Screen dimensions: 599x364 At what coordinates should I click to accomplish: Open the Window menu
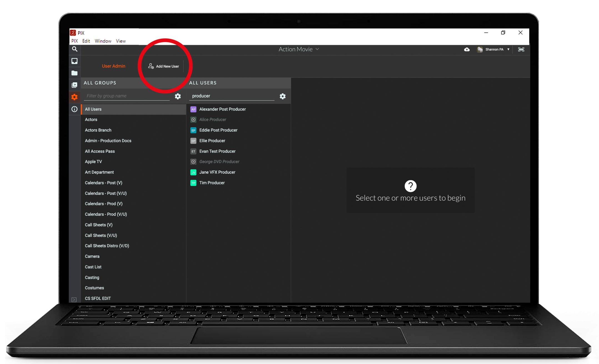103,41
